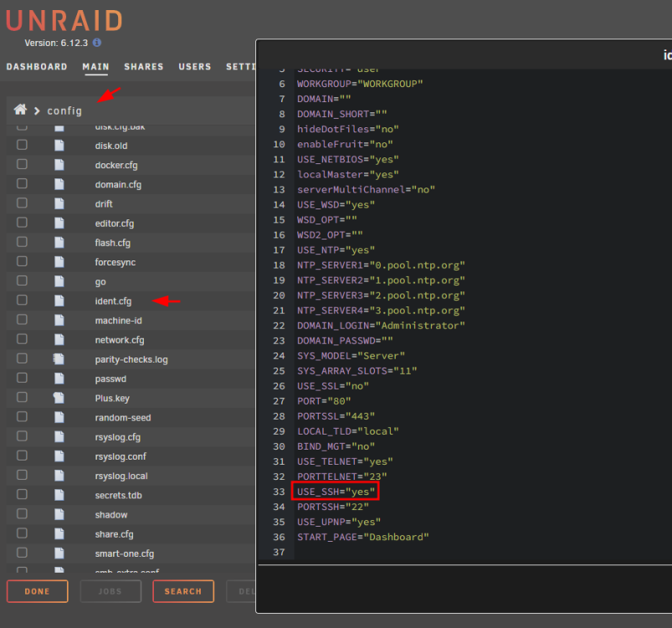Image resolution: width=672 pixels, height=628 pixels.
Task: Click the file icon for machine-id
Action: click(59, 320)
